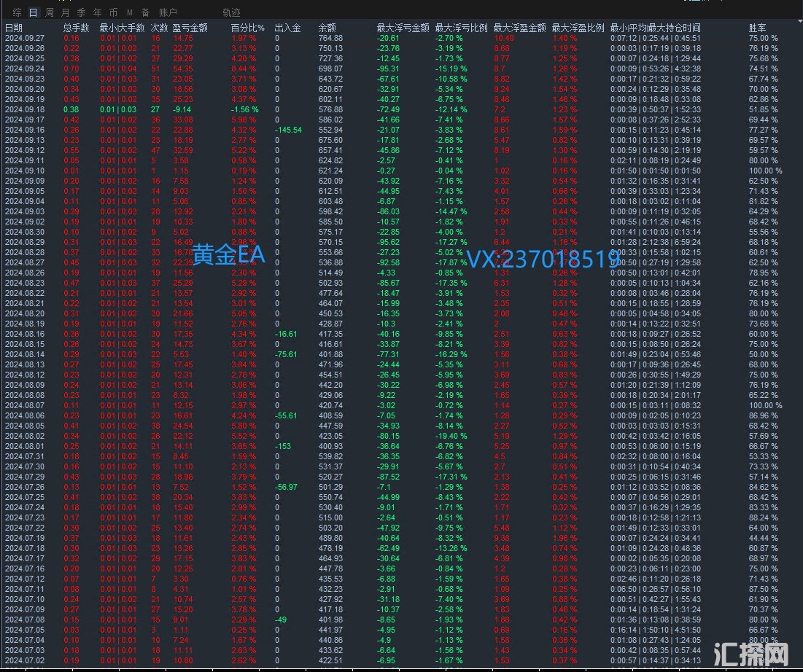Select the 币 currency tab

click(113, 12)
